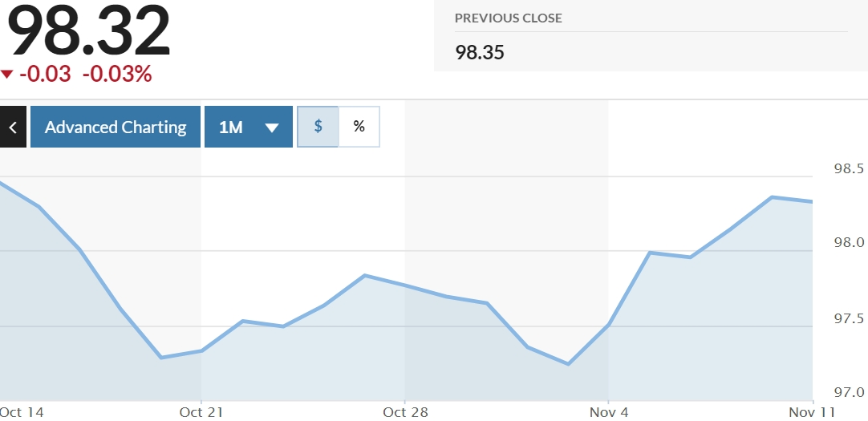
Task: Click the Nov 4 date marker
Action: pyautogui.click(x=608, y=412)
